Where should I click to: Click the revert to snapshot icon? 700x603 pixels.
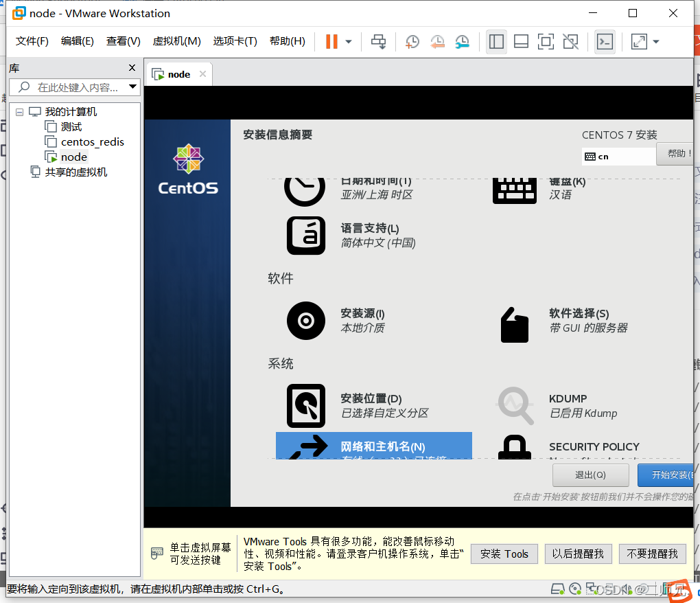click(438, 41)
